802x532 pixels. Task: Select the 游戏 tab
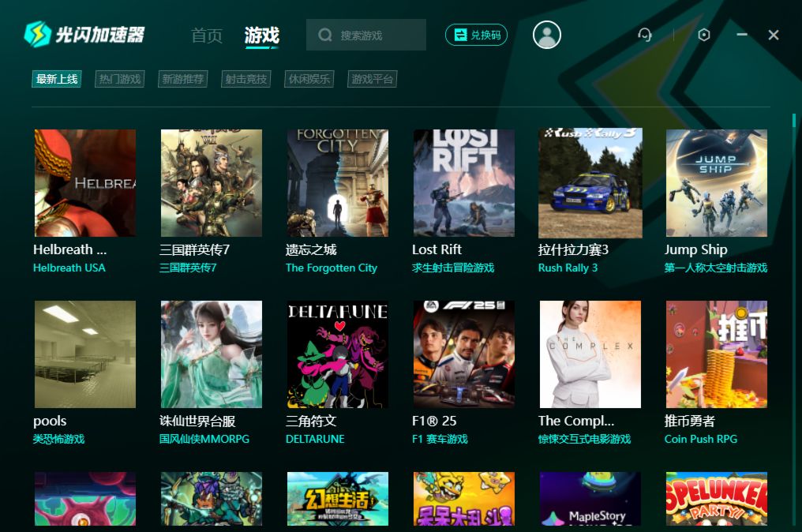pyautogui.click(x=262, y=36)
